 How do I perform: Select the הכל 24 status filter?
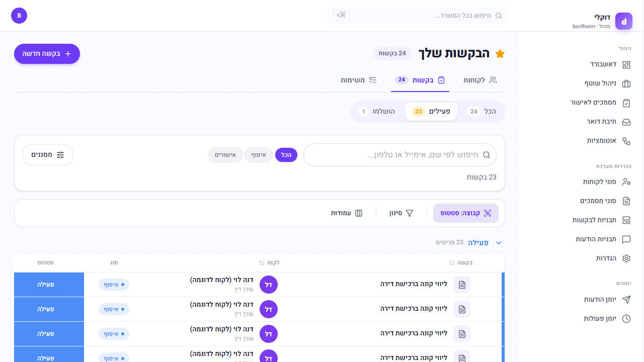coord(481,112)
